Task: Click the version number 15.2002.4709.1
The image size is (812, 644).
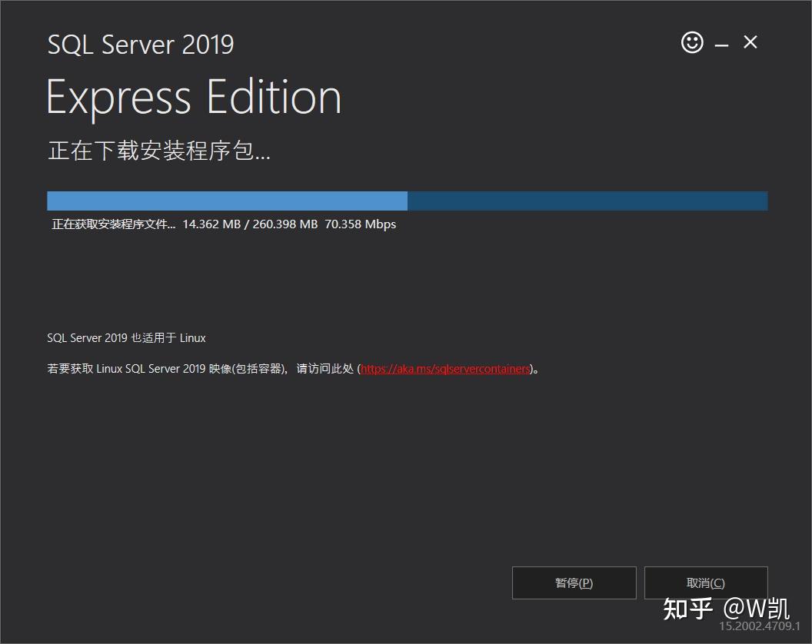Action: pos(759,626)
